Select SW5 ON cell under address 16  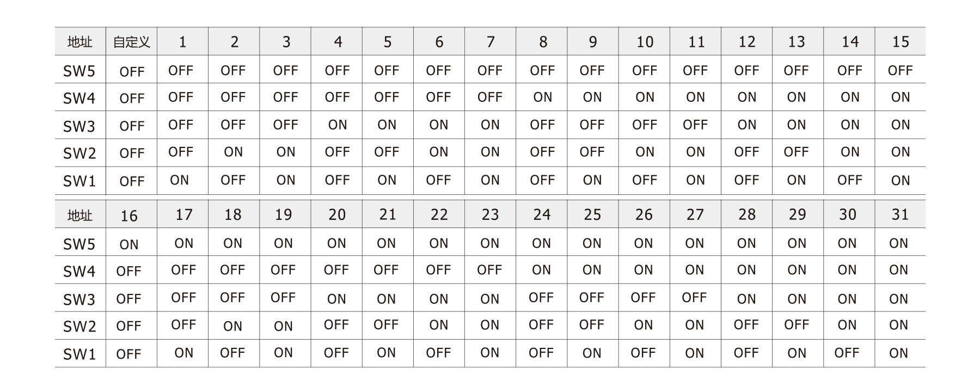click(x=129, y=244)
